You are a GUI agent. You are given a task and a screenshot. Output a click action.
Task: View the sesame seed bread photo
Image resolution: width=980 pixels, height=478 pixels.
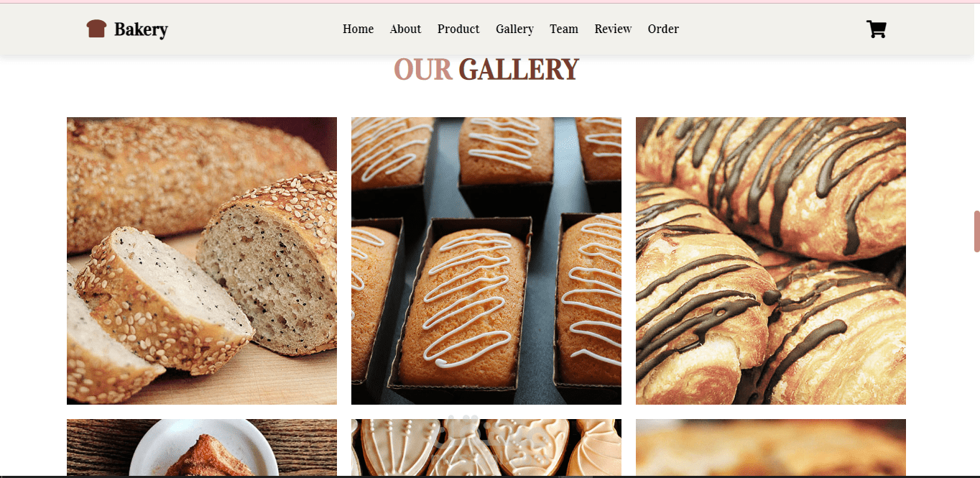[x=202, y=261]
